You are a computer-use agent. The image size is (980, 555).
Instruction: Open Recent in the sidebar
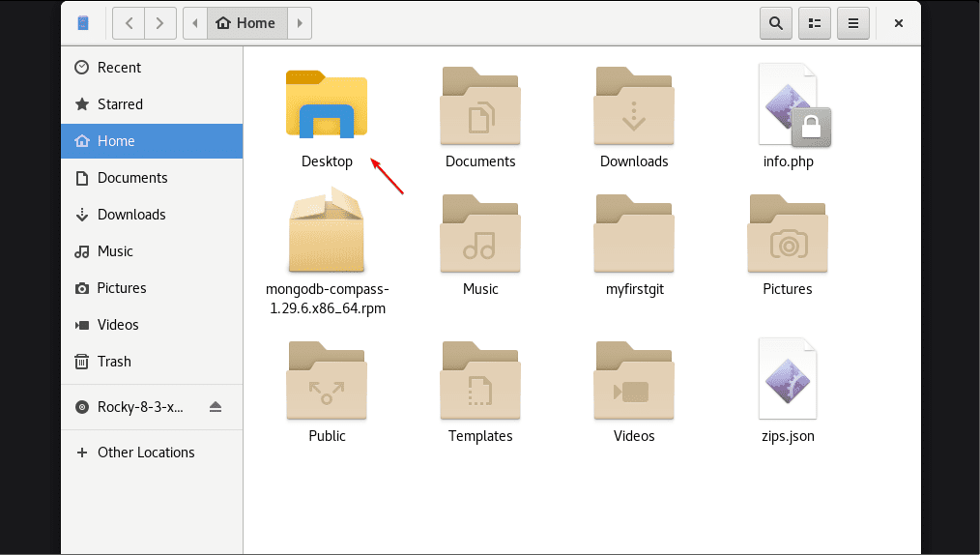pyautogui.click(x=119, y=68)
